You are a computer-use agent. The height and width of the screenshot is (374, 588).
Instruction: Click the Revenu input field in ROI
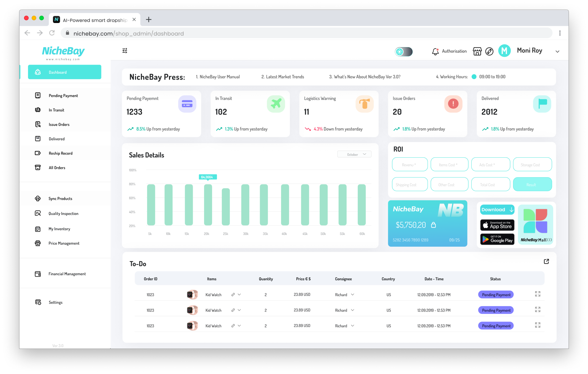(x=410, y=165)
